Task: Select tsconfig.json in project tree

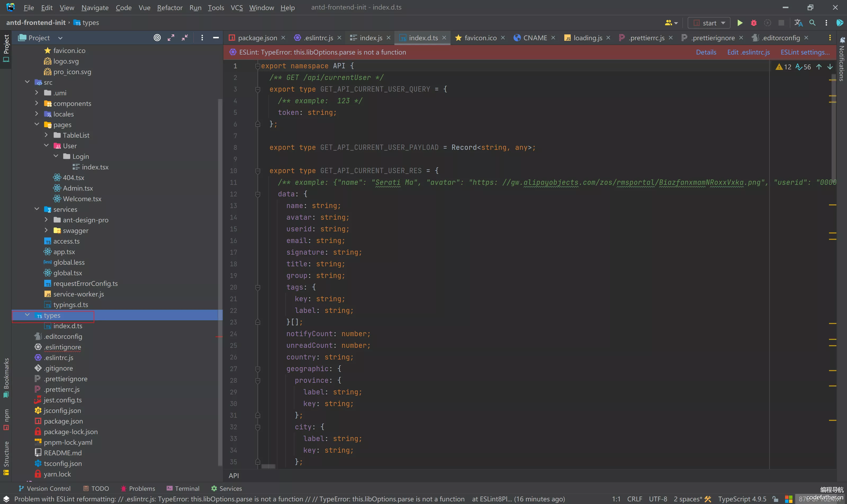Action: click(62, 463)
